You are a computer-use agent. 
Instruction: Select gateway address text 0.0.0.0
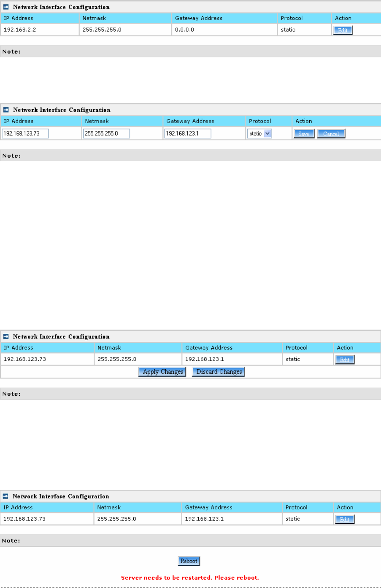(184, 30)
